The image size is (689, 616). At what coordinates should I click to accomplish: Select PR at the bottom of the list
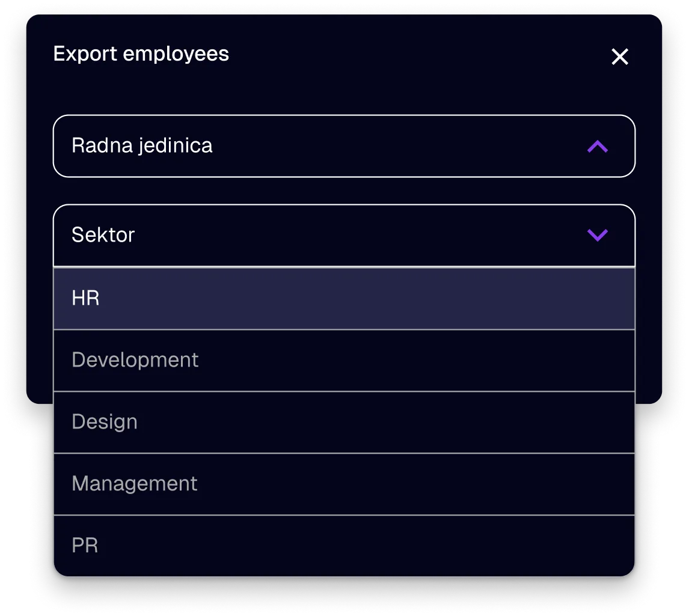(344, 544)
